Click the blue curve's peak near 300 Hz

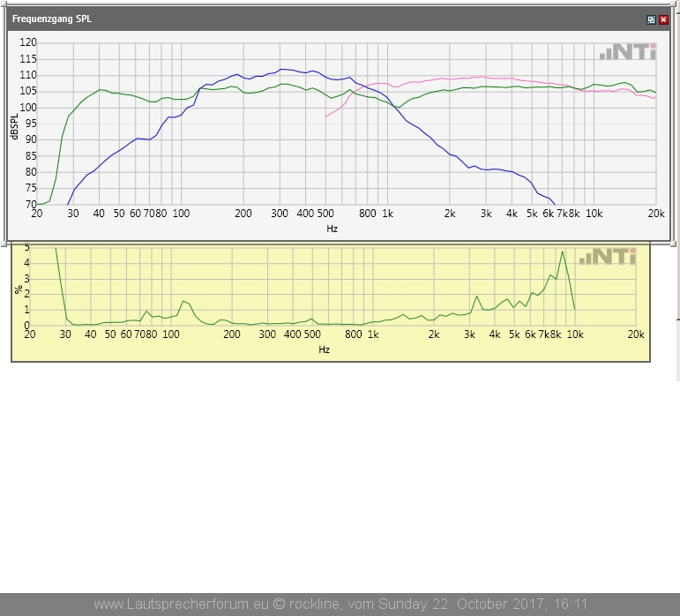[281, 69]
